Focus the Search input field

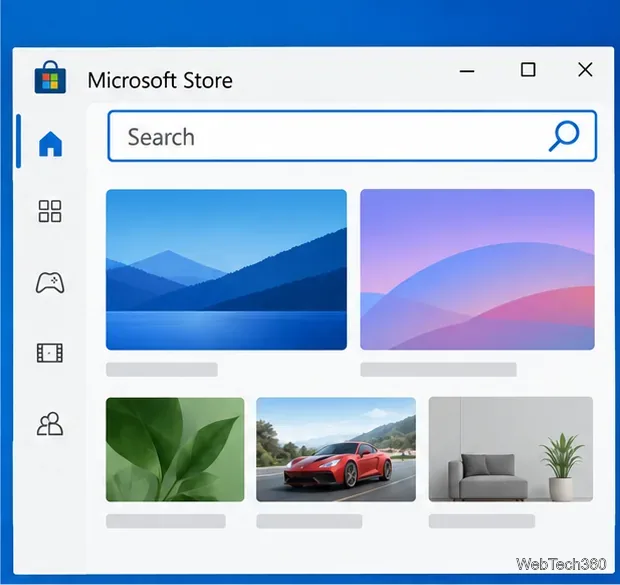click(352, 136)
